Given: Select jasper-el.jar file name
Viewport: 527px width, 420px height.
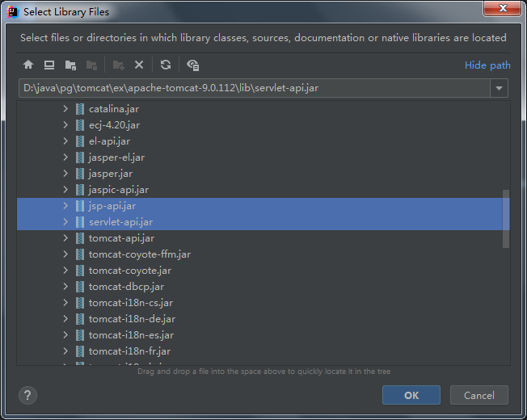Looking at the screenshot, I should (116, 157).
